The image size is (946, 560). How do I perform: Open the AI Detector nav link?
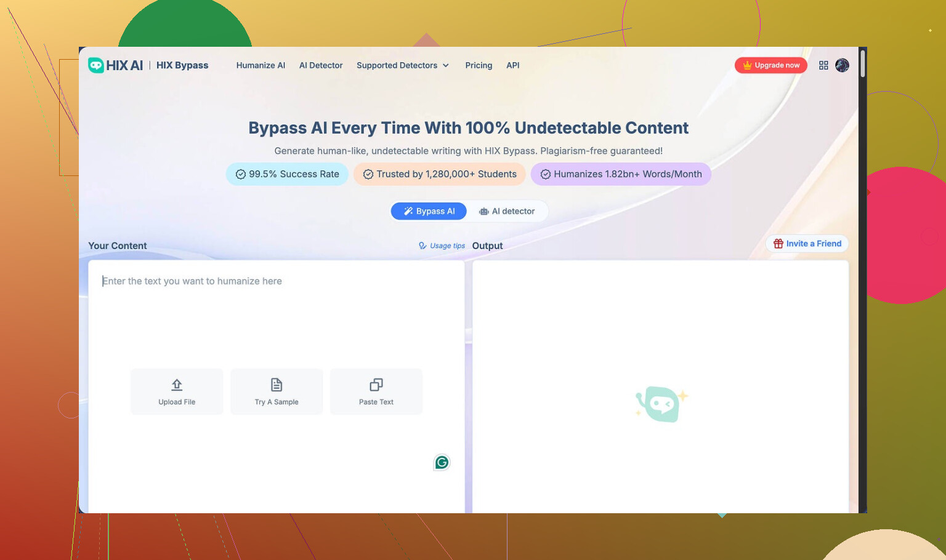tap(321, 65)
